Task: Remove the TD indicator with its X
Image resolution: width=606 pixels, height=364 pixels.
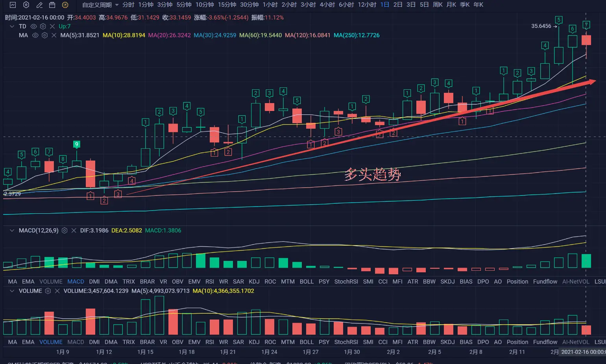Action: click(x=52, y=26)
